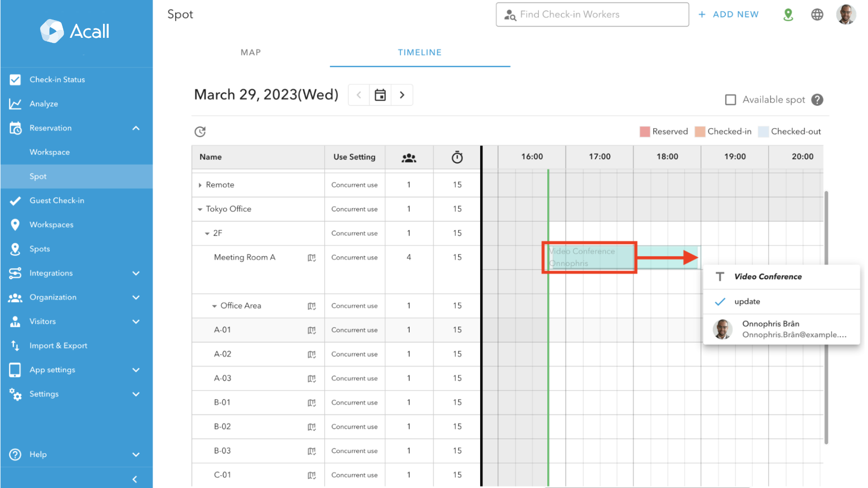Select the green location pin icon in the header

[x=788, y=14]
